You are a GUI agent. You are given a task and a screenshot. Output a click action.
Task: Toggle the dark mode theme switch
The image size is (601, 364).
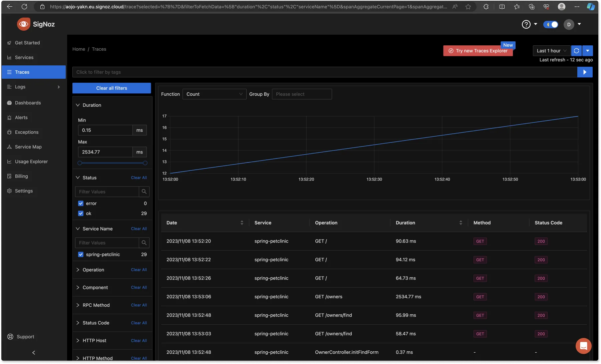coord(551,24)
